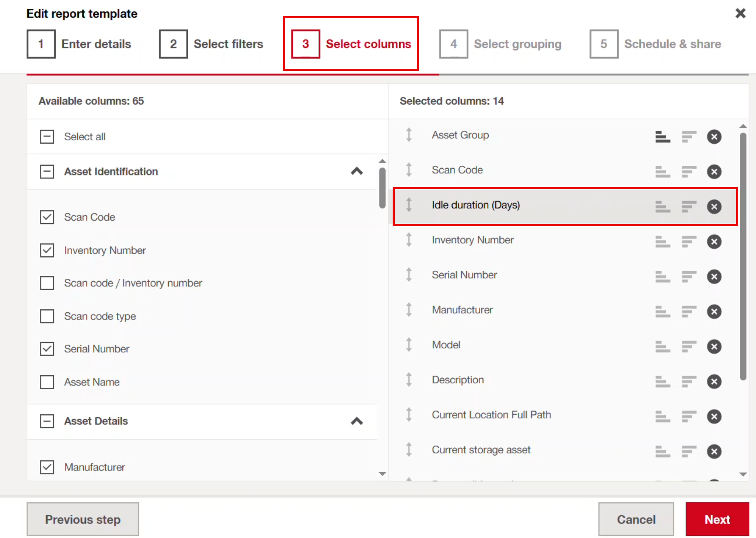Go to the Select filters step
The height and width of the screenshot is (538, 756).
[x=211, y=44]
